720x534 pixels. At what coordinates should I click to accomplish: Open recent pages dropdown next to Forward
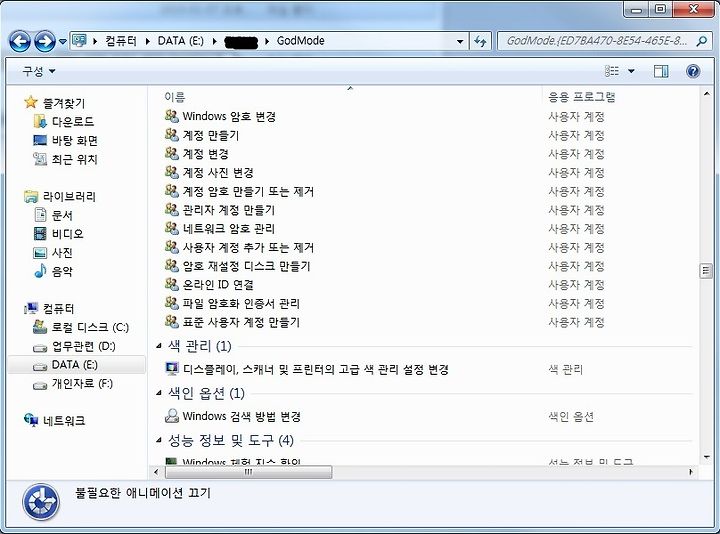pyautogui.click(x=62, y=42)
